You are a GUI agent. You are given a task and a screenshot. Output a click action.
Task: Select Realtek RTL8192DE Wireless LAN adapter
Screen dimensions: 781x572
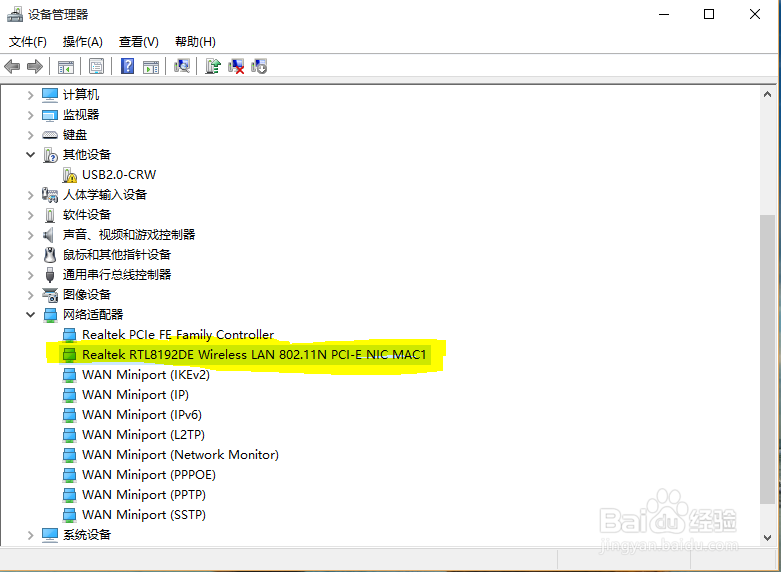coord(254,355)
